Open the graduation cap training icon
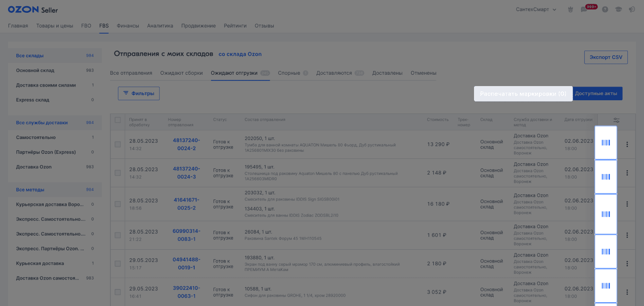This screenshot has height=306, width=644. coord(618,9)
